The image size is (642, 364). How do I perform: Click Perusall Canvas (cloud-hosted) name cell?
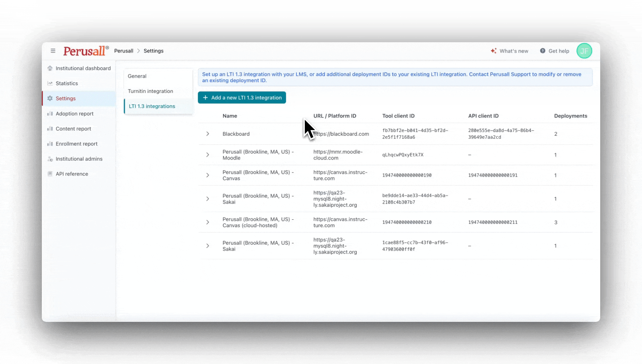pos(258,222)
